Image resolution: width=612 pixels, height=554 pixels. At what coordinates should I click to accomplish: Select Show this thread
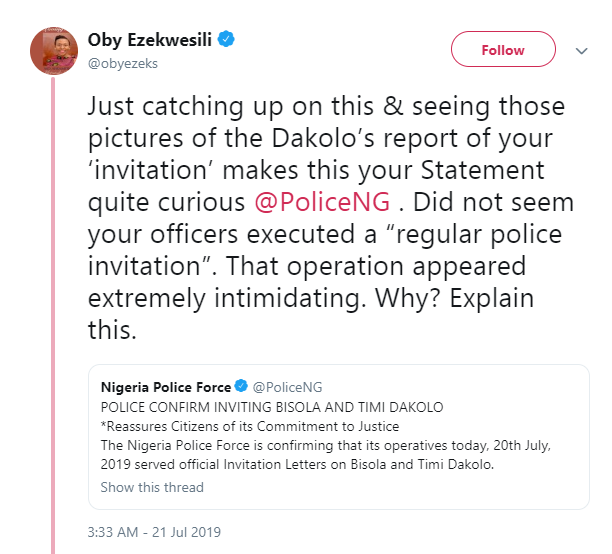pyautogui.click(x=152, y=487)
